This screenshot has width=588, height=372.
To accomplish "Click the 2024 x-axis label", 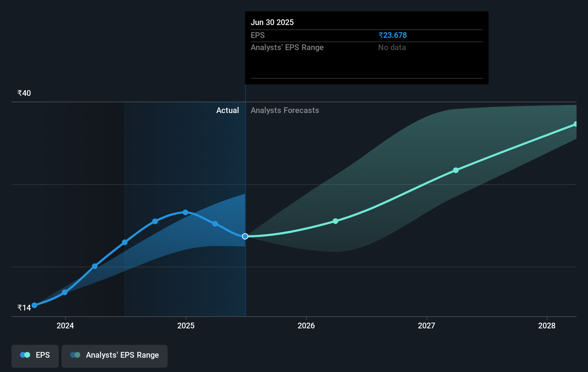I will click(x=65, y=325).
